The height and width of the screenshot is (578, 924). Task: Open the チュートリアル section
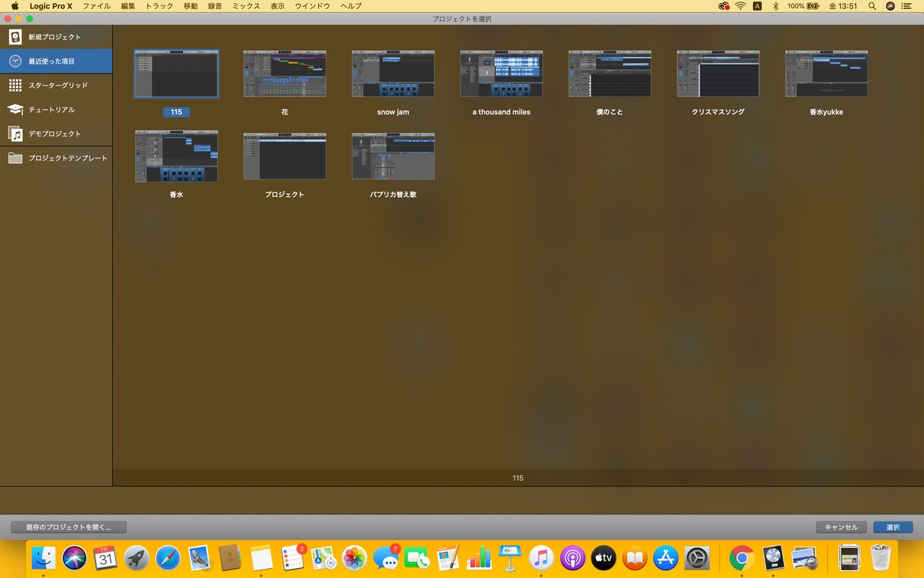tap(56, 110)
